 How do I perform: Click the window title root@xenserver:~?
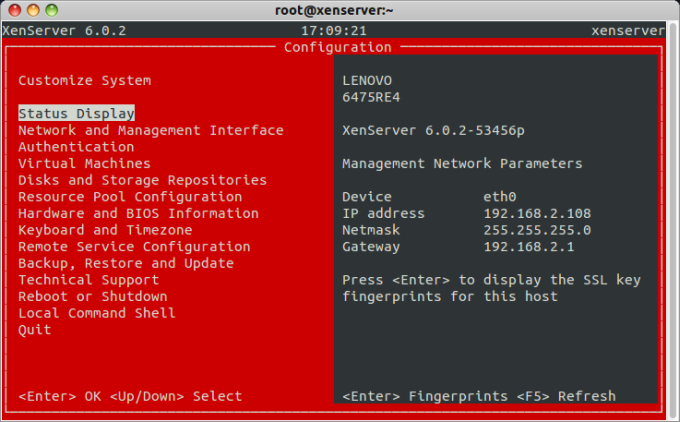coord(334,10)
